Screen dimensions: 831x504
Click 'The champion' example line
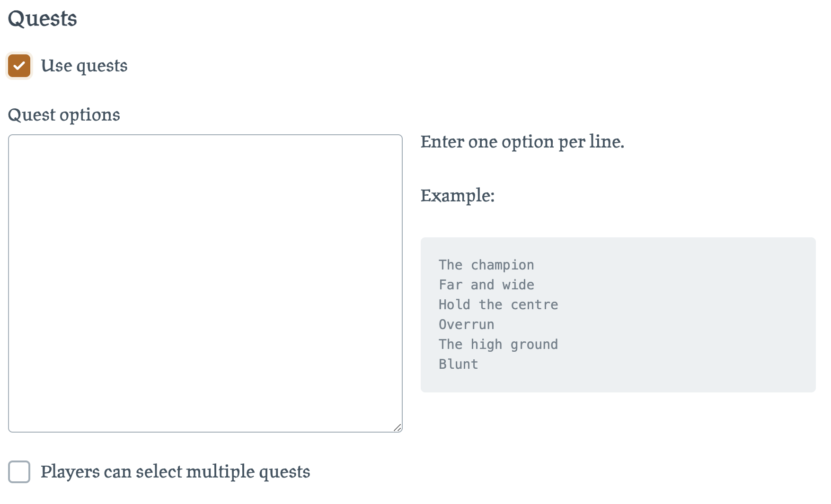pyautogui.click(x=486, y=265)
